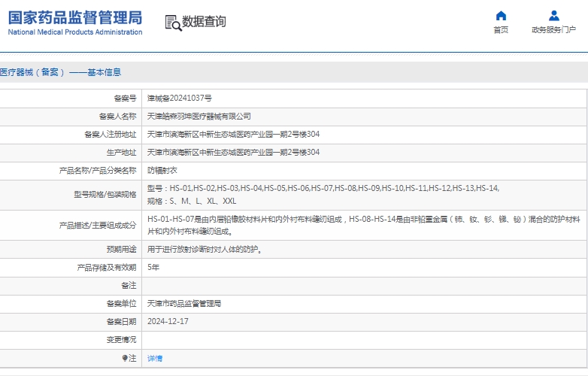Open the 详情 details link

tap(155, 359)
